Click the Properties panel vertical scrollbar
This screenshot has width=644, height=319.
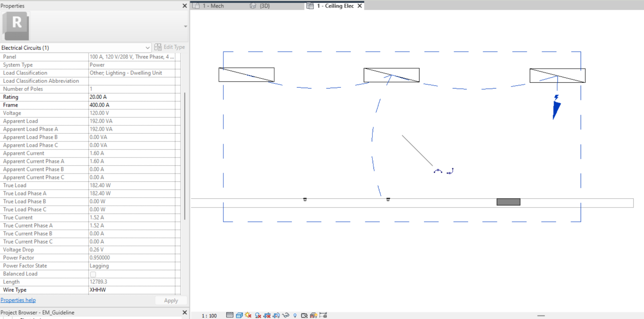point(185,156)
